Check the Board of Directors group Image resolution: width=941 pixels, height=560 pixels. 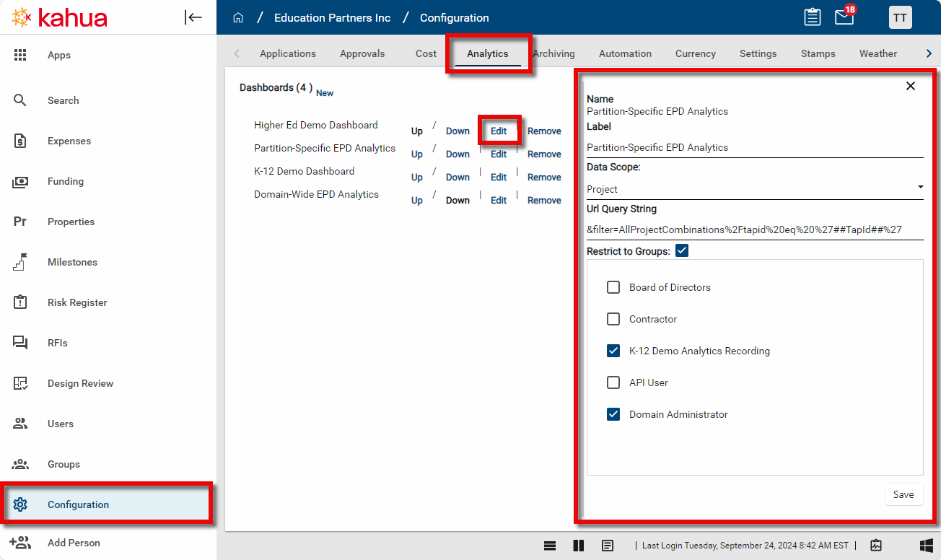tap(613, 287)
